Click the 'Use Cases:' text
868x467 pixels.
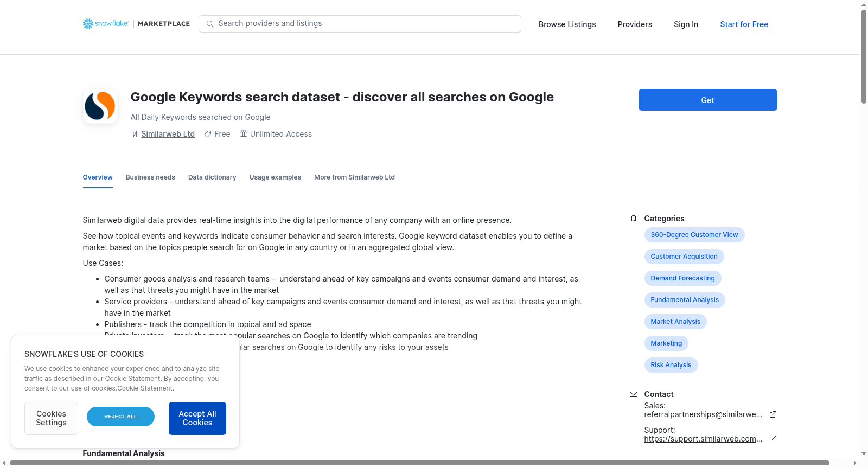[103, 263]
